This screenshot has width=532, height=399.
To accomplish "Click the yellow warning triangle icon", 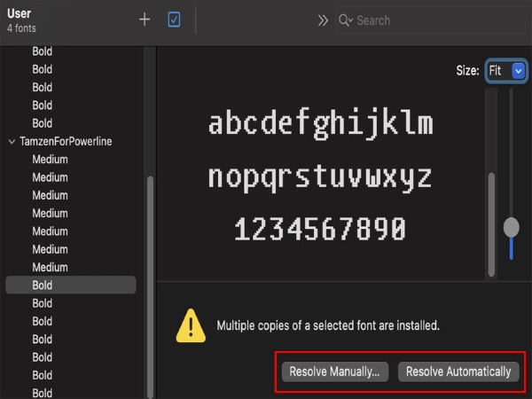I will pyautogui.click(x=191, y=325).
